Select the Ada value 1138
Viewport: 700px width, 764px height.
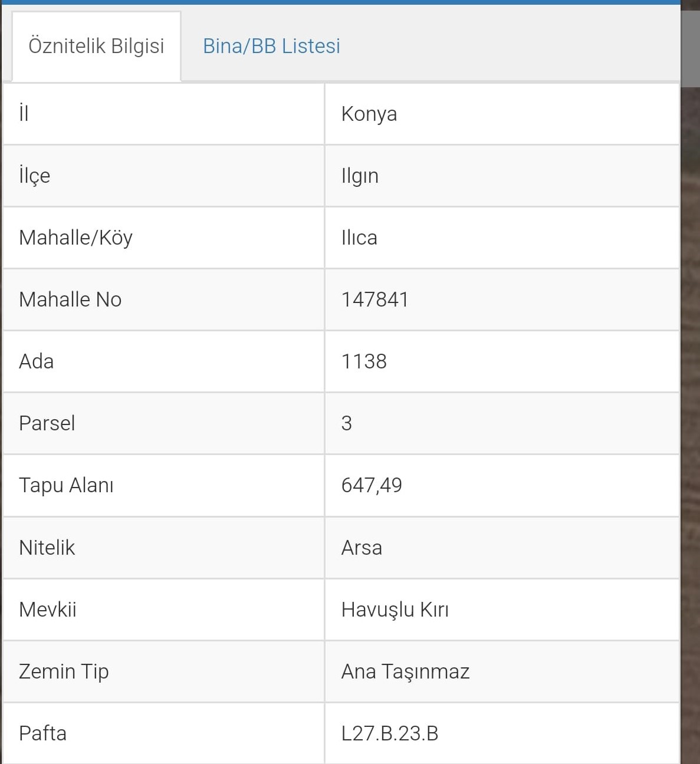pos(364,361)
